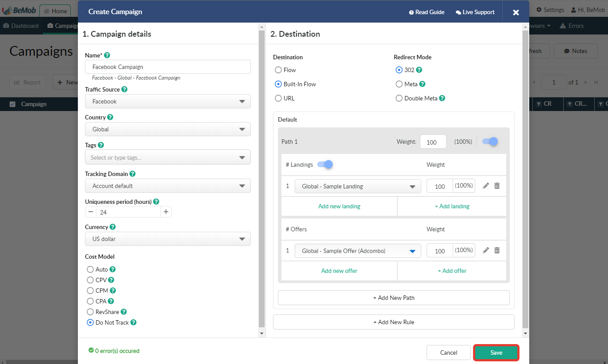Click + Add landing

coord(452,206)
